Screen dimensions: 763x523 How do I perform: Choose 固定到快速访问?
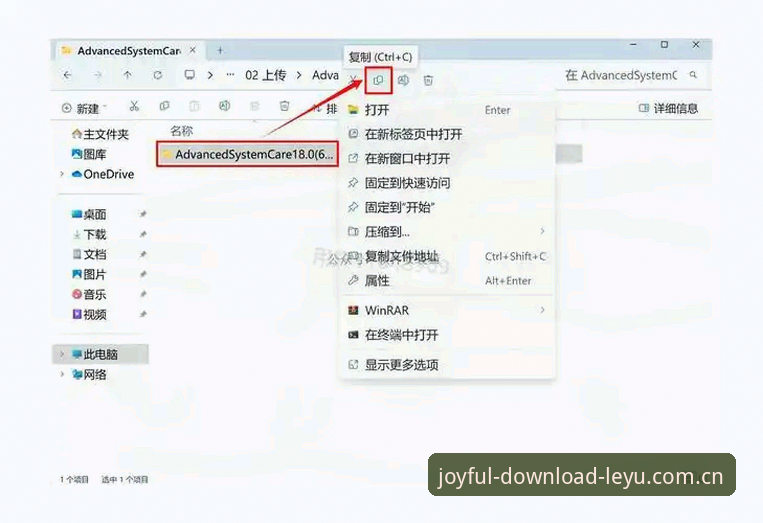click(447, 183)
